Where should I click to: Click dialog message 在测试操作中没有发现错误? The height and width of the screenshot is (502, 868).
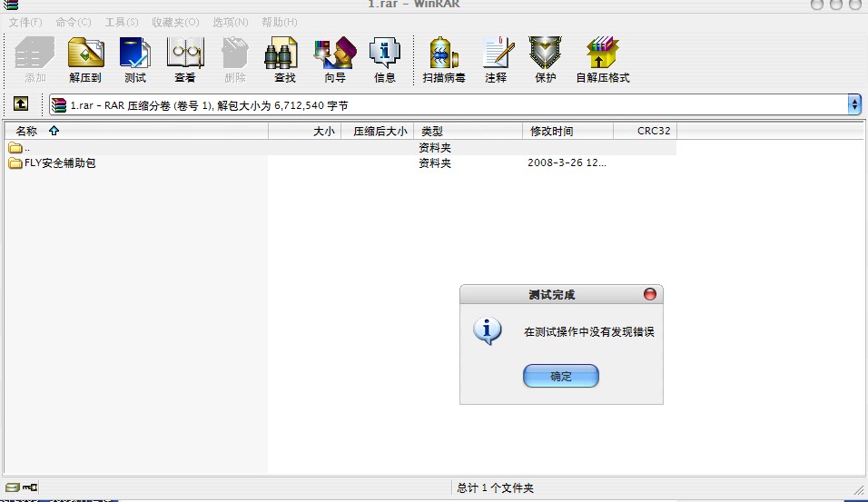pyautogui.click(x=589, y=331)
